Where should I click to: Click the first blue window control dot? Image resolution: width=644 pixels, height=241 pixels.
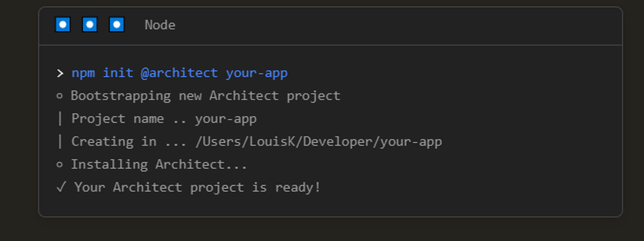click(63, 24)
